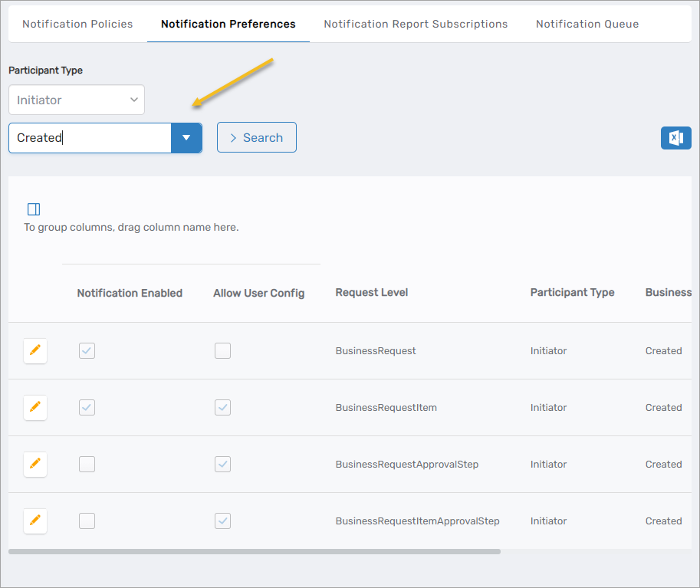Edit the BusinessRequestItemApprovalStep row via pencil
Viewport: 700px width, 588px height.
[x=35, y=521]
